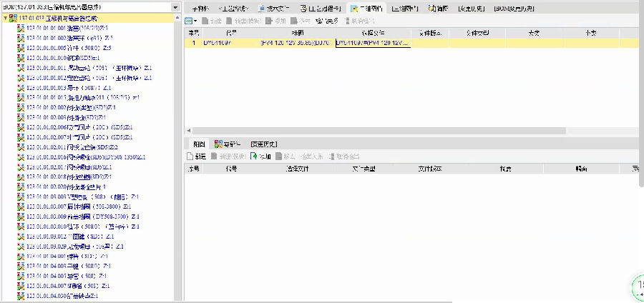
Task: Click the icon of tree item 123.01.01.02.011
Action: click(21, 147)
